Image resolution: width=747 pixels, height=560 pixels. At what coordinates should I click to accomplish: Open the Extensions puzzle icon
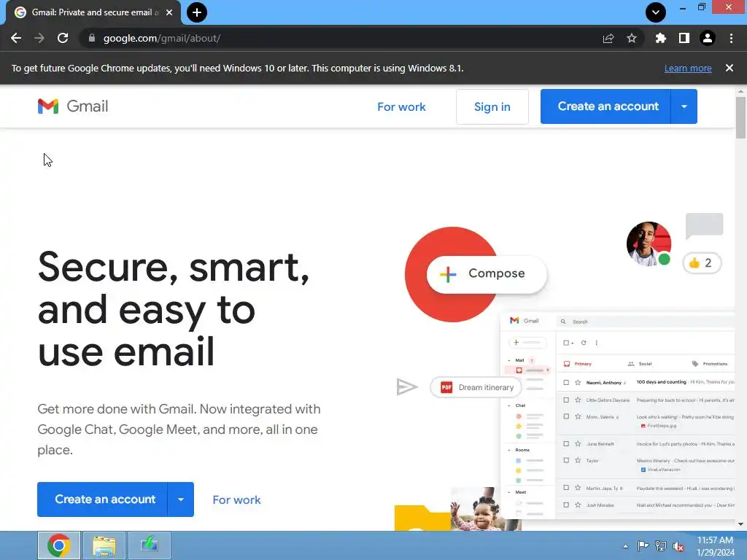click(661, 38)
